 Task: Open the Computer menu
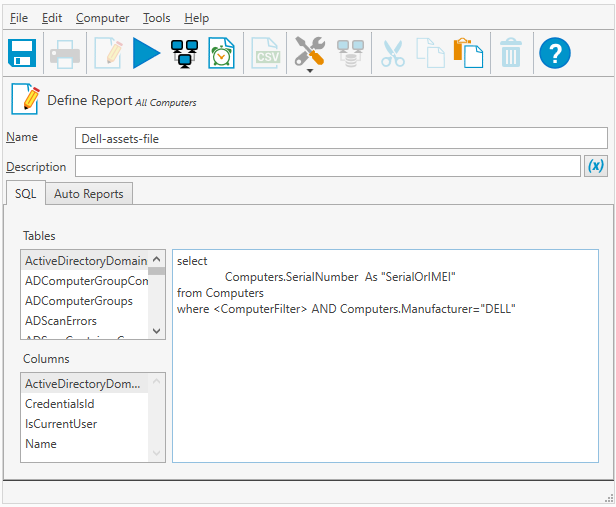pos(103,18)
